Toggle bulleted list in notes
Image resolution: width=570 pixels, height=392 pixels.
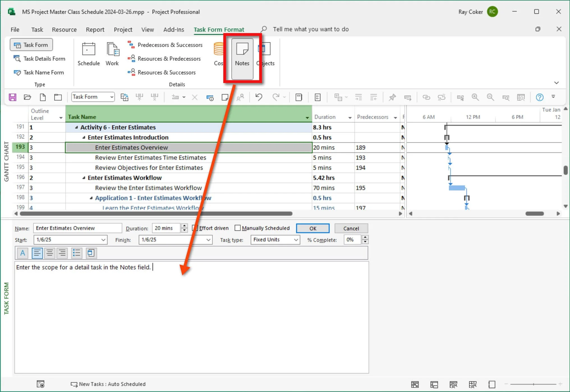[77, 253]
